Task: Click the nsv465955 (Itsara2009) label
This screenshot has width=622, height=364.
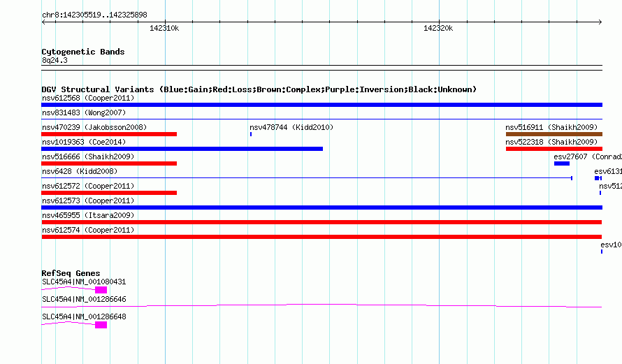Action: 88,215
